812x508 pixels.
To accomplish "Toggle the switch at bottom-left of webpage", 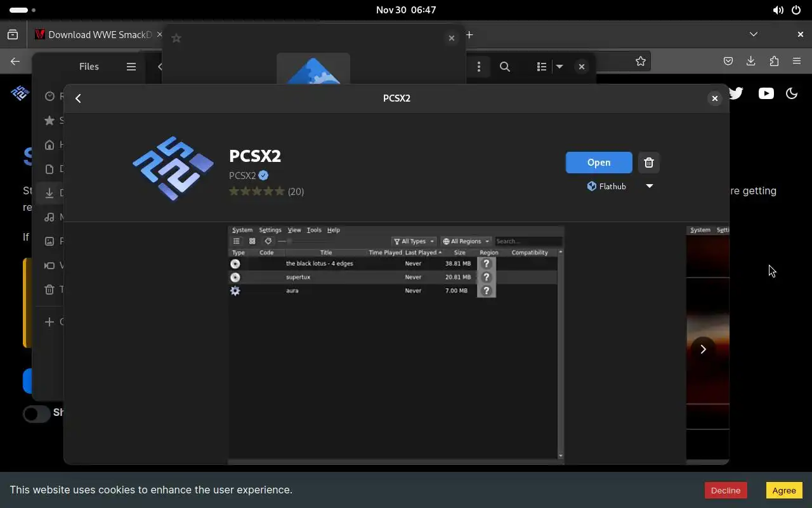I will coord(37,414).
